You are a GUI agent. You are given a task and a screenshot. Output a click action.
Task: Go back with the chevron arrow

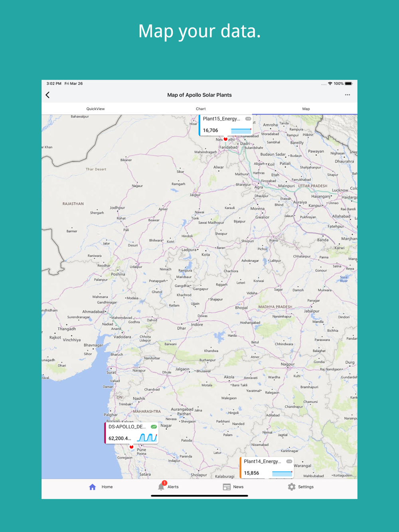47,95
